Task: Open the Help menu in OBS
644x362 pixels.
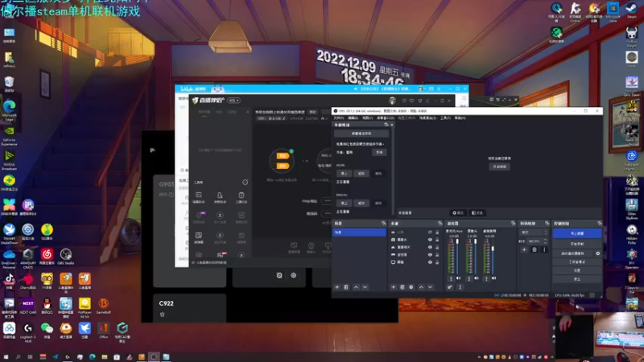Action: (460, 117)
